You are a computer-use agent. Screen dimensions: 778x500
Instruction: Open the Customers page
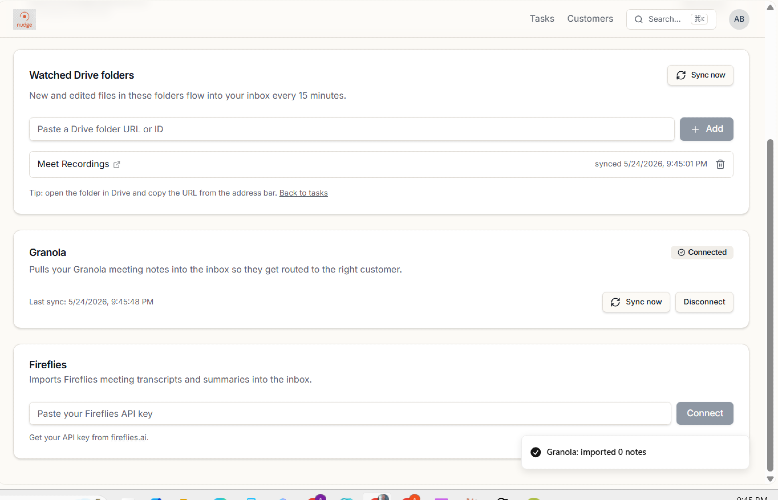click(x=590, y=19)
